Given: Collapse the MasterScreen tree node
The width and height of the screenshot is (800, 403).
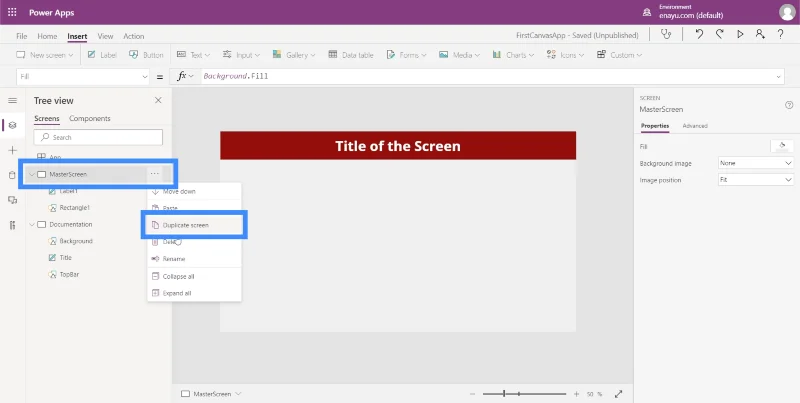Looking at the screenshot, I should coord(32,174).
